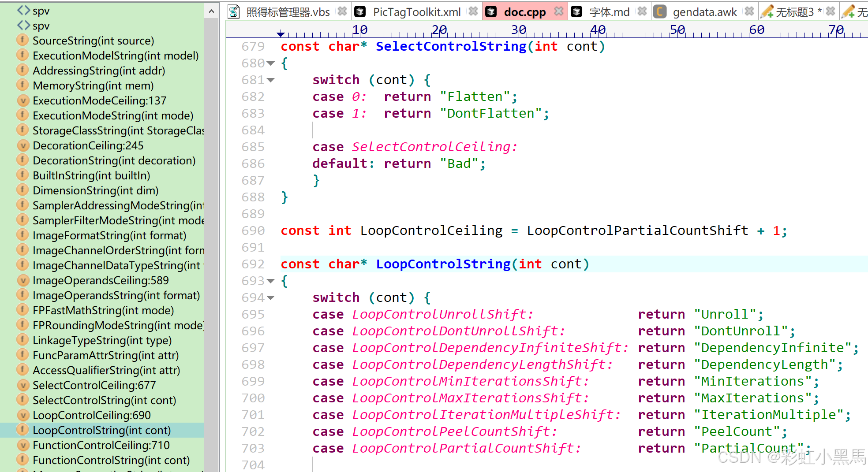Click the PicTagToolkit.xml tab file icon
This screenshot has height=472, width=868.
click(360, 11)
